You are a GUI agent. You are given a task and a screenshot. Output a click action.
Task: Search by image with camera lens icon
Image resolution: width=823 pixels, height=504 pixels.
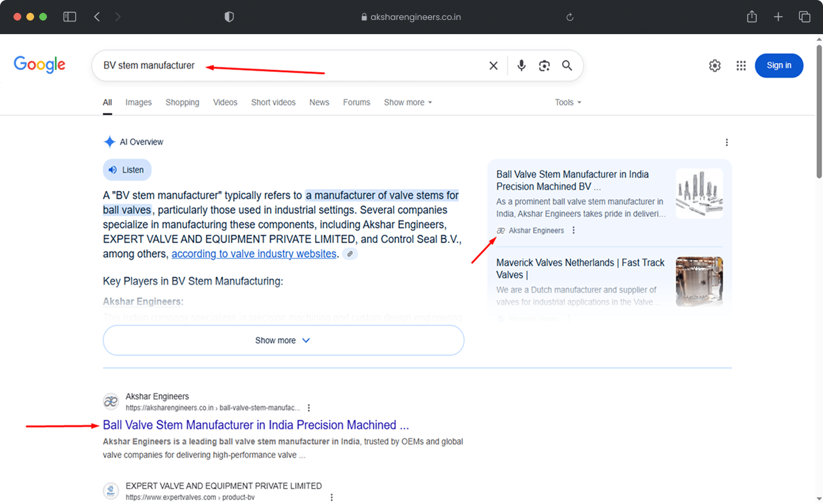pyautogui.click(x=545, y=66)
